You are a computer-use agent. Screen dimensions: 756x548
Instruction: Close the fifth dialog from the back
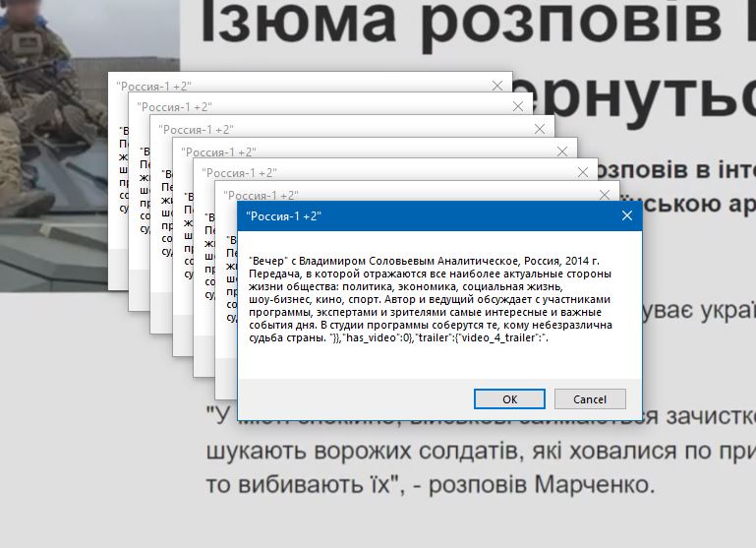[583, 173]
